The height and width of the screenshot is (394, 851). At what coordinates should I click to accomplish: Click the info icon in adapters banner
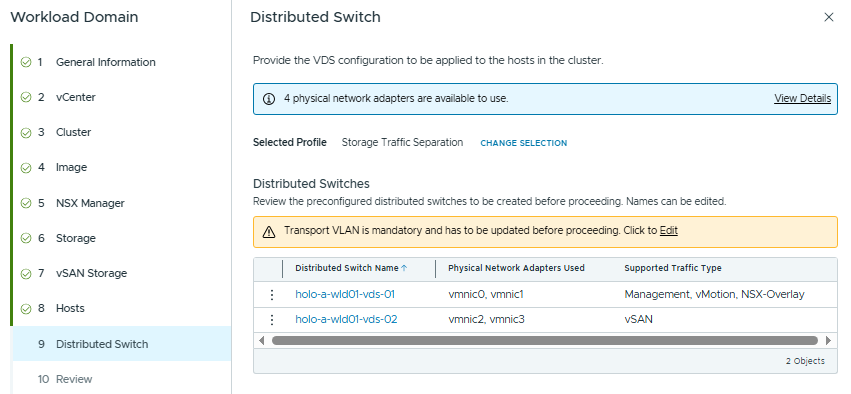click(269, 99)
